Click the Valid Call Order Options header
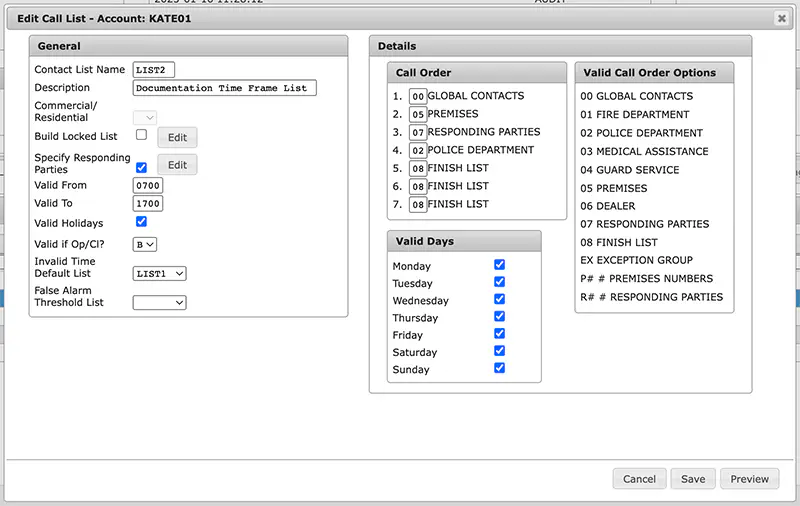Image resolution: width=800 pixels, height=506 pixels. tap(654, 72)
